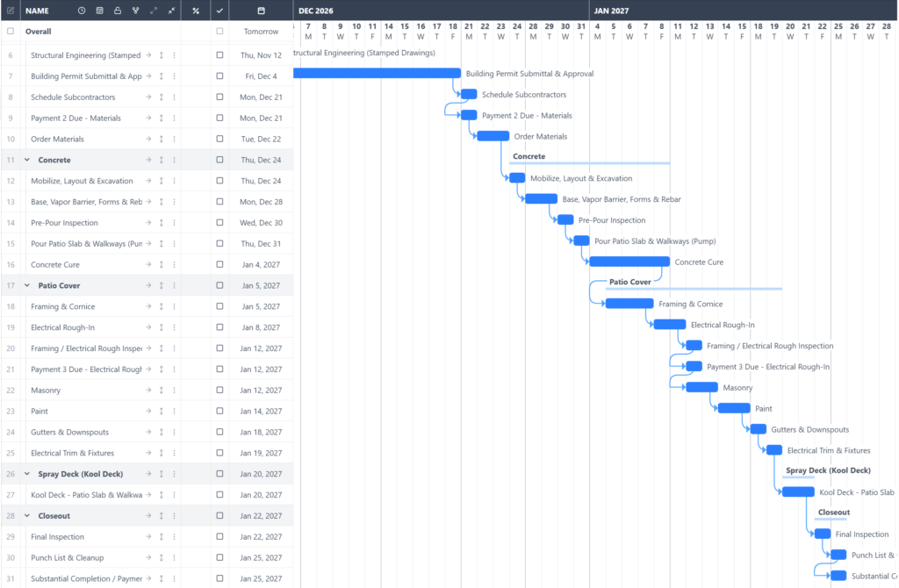Click the arrow icon on Electrical Rough-In row

tap(148, 327)
